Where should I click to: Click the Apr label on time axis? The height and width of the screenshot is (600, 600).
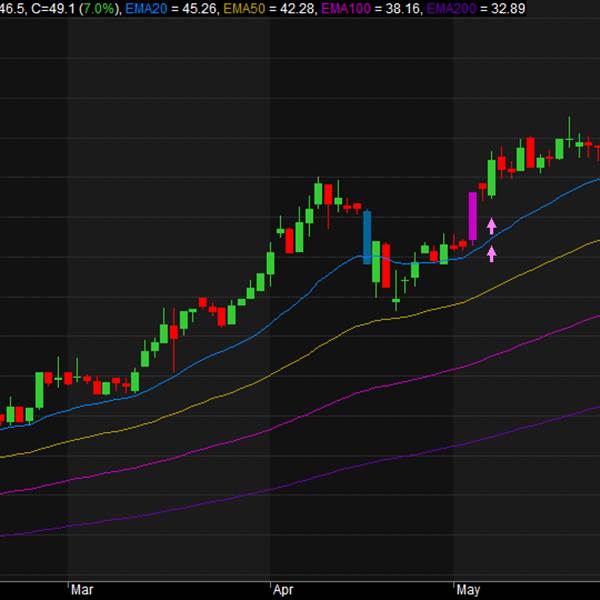pyautogui.click(x=283, y=590)
